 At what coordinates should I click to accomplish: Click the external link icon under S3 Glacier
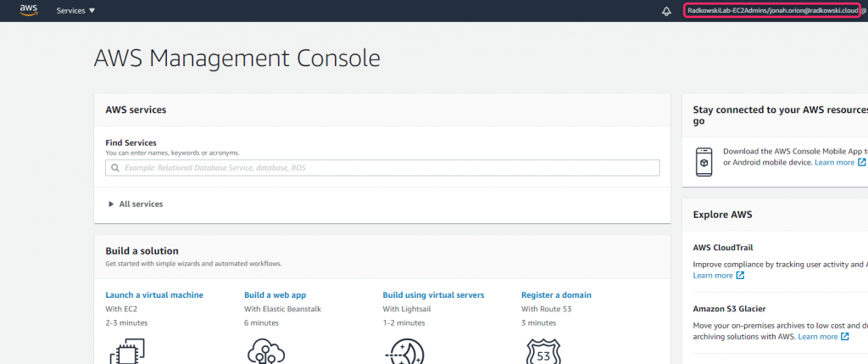point(845,336)
